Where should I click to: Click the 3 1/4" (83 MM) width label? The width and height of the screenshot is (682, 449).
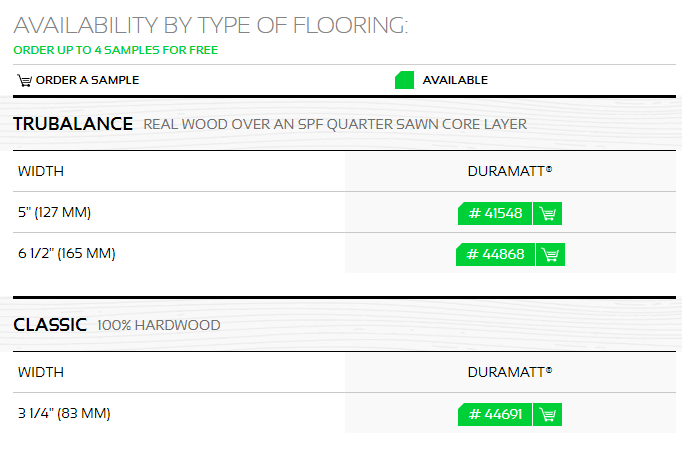pyautogui.click(x=64, y=413)
